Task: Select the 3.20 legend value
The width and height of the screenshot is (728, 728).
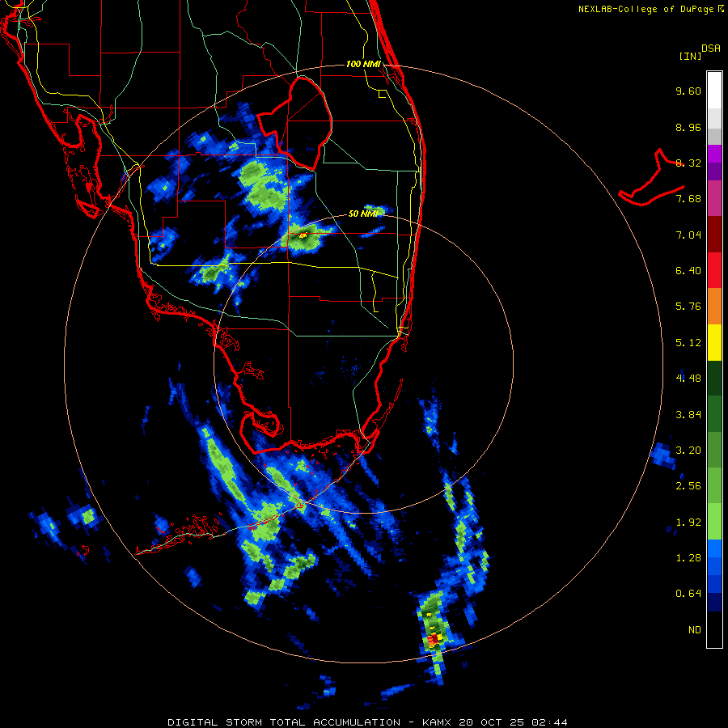Action: (x=688, y=451)
